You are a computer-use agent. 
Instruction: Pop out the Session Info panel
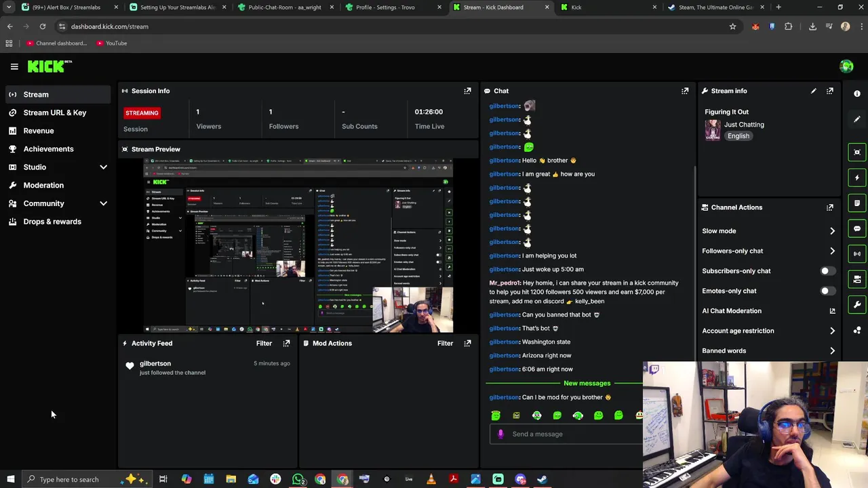467,91
